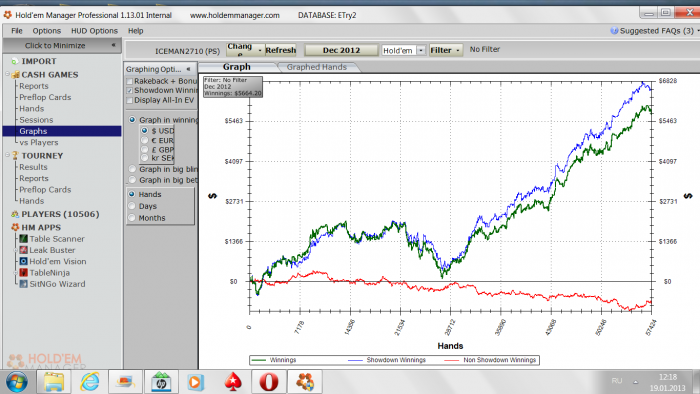Click the Import icon in the sidebar
700x394 pixels.
pos(15,61)
